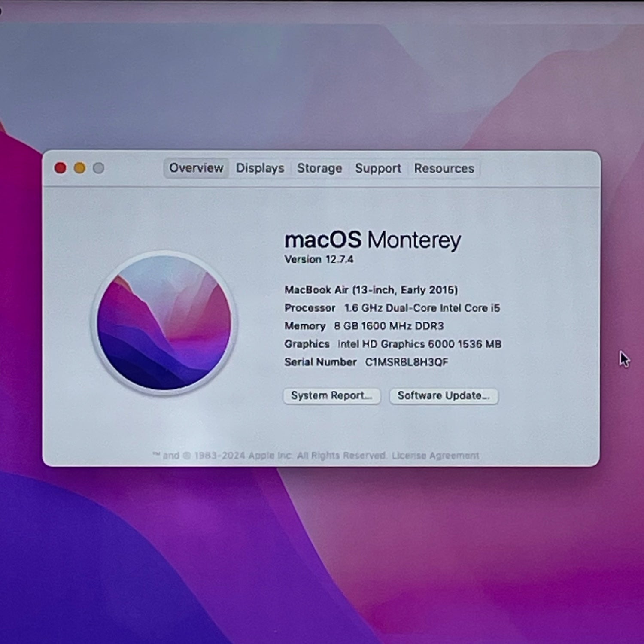Click the macOS Monterey circular logo
Screen dimensions: 644x644
point(164,323)
